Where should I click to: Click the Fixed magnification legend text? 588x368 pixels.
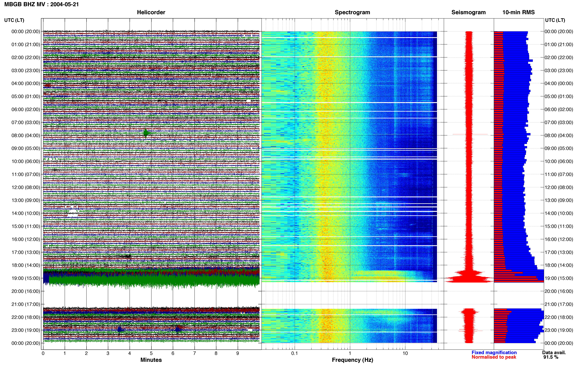tap(494, 352)
